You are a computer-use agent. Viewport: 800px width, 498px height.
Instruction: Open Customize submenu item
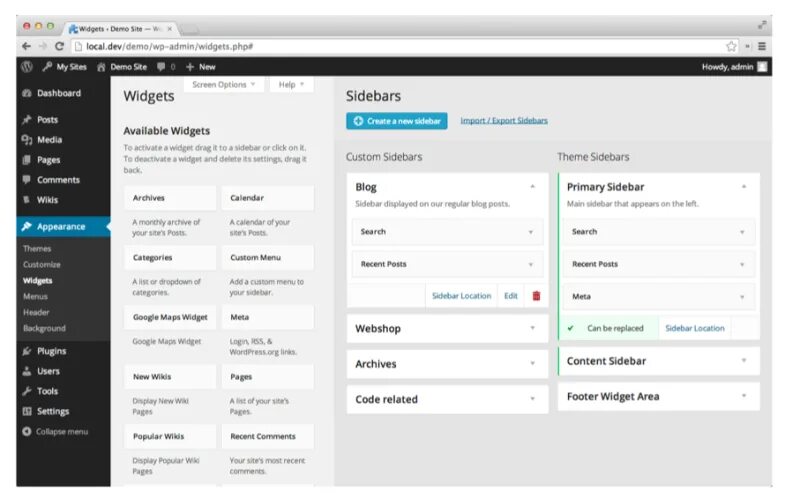(42, 264)
